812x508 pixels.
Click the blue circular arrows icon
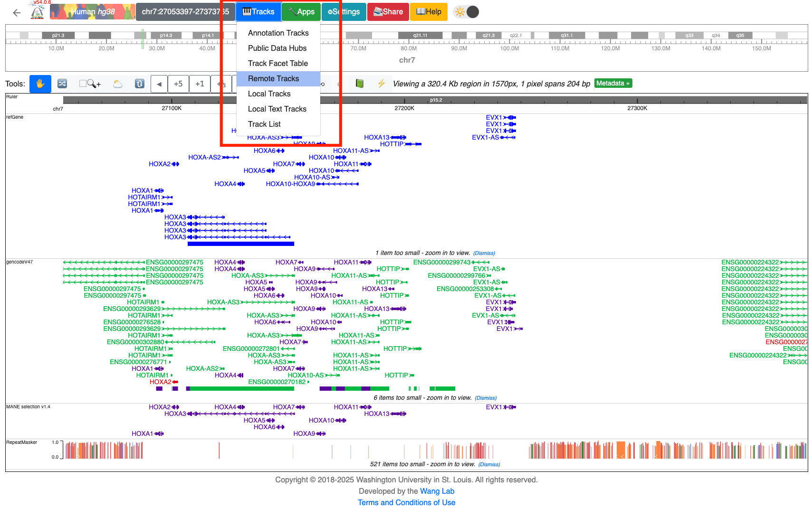[139, 84]
